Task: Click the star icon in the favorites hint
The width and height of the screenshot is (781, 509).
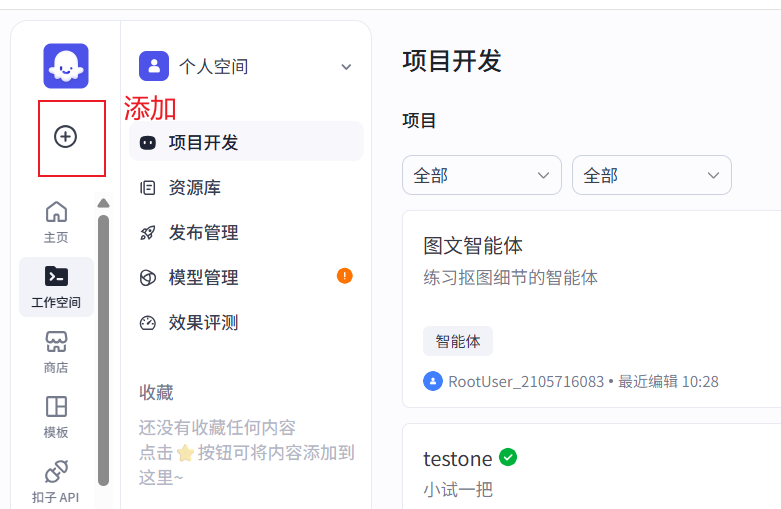Action: 185,452
